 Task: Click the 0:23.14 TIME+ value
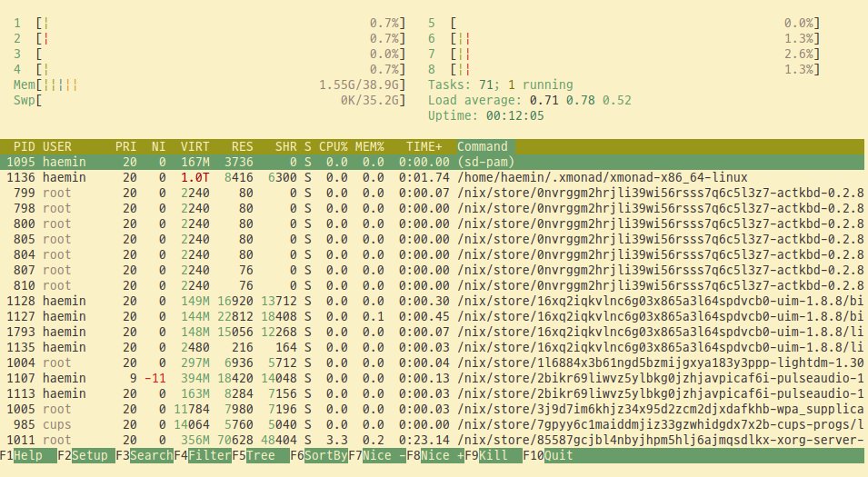tap(424, 441)
